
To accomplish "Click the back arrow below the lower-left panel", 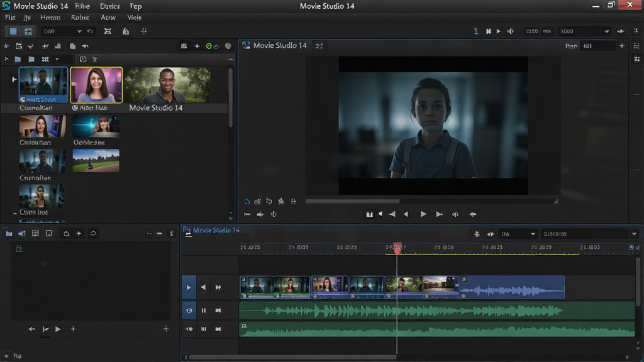I will point(31,329).
